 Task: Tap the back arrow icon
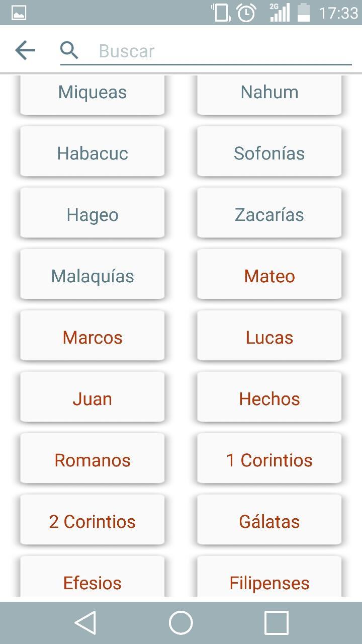pyautogui.click(x=25, y=50)
